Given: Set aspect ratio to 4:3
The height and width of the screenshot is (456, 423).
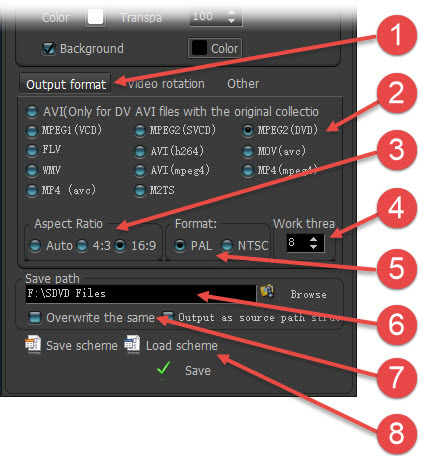Looking at the screenshot, I should (x=82, y=246).
